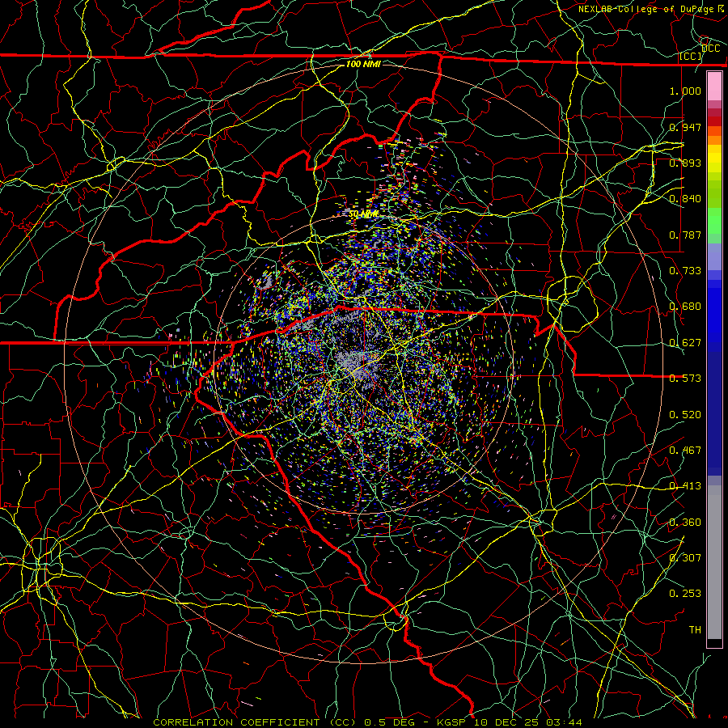The height and width of the screenshot is (728, 728).
Task: Pick the red segment of the color bar
Action: pyautogui.click(x=714, y=121)
